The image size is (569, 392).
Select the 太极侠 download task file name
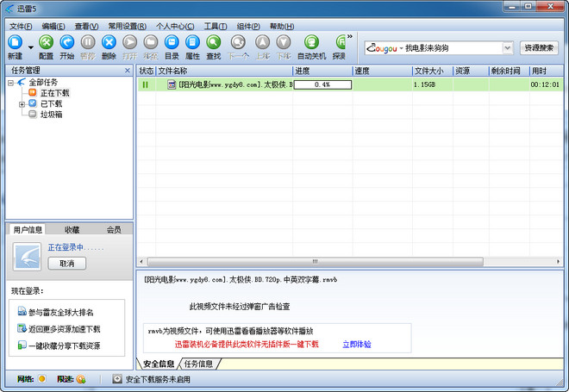coord(235,84)
